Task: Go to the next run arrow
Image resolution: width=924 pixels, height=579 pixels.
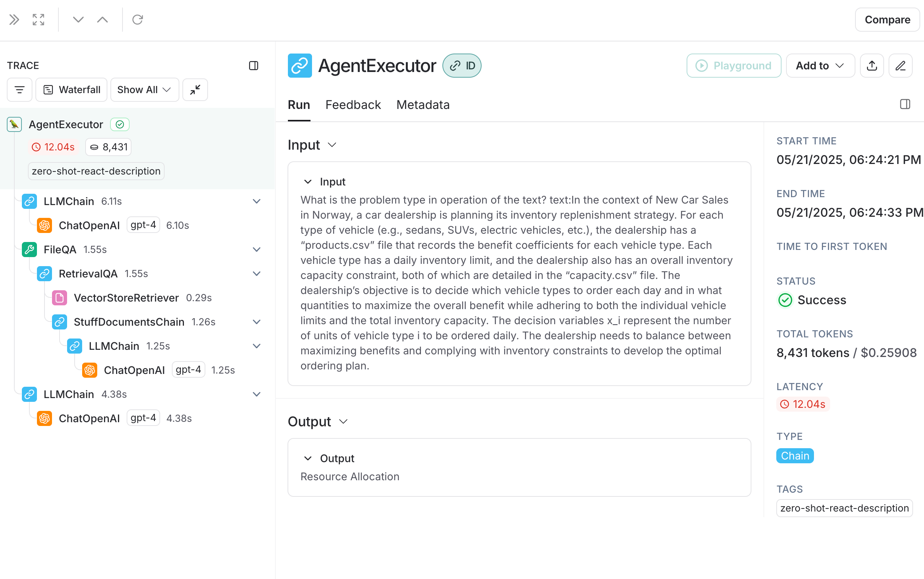Action: (78, 20)
